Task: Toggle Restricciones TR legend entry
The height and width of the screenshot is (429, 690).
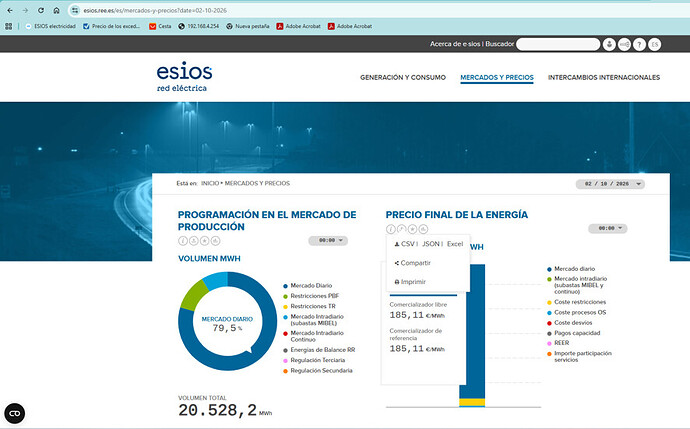Action: [x=309, y=306]
